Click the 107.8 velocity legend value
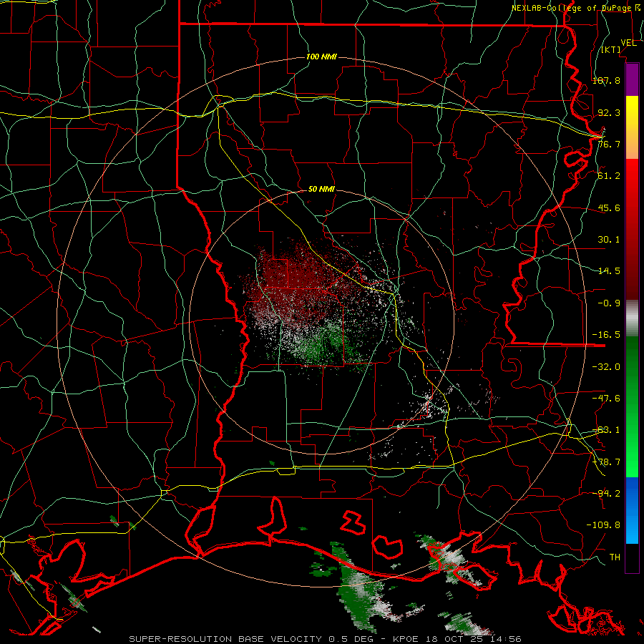Screen dimensions: 644x644 (x=606, y=80)
